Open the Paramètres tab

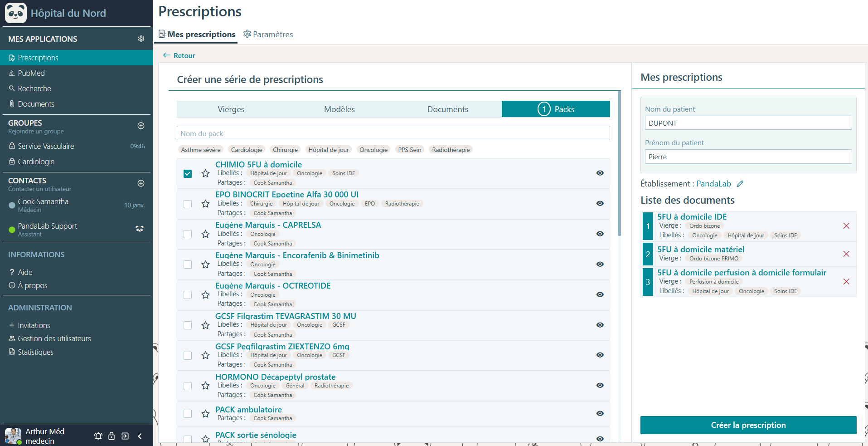[268, 34]
